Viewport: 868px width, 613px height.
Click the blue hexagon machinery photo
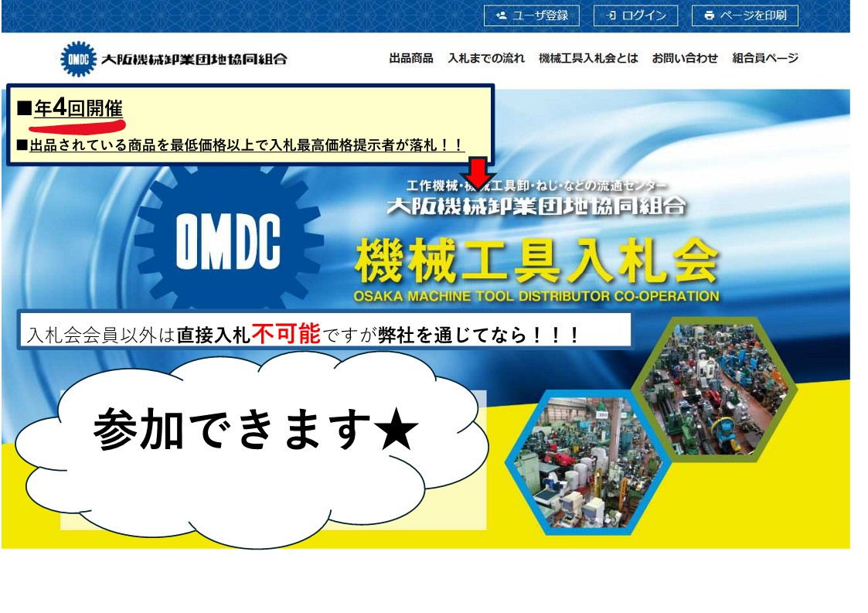588,462
